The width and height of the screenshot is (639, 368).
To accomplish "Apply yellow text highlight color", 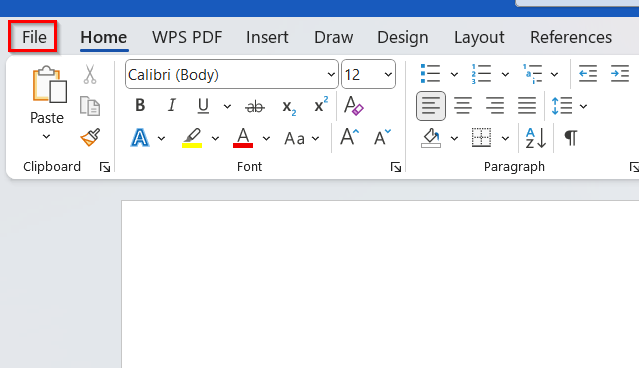I will point(192,138).
